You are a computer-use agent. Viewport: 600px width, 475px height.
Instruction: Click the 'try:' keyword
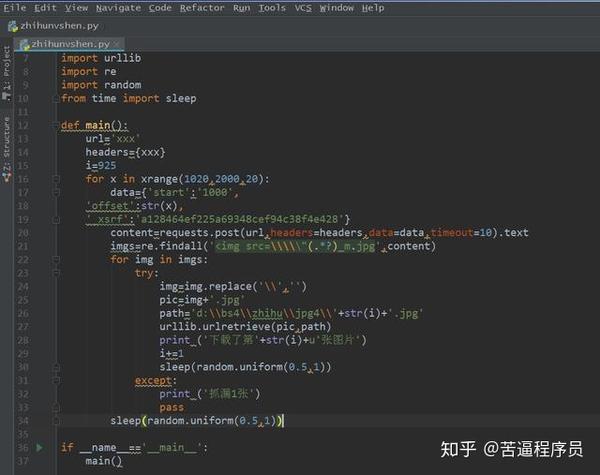(x=147, y=273)
